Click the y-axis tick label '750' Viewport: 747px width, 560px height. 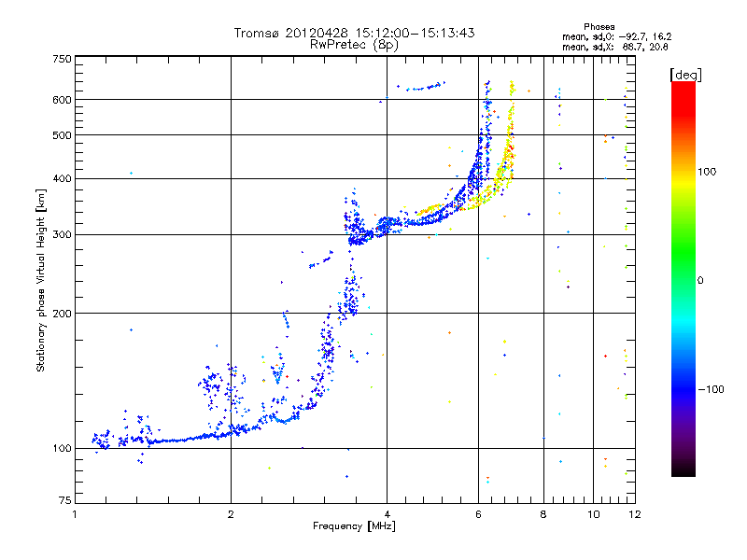(x=62, y=59)
